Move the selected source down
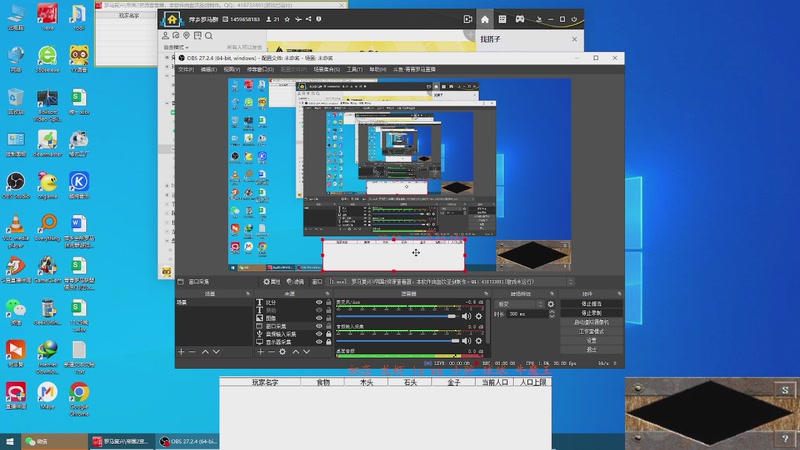This screenshot has height=450, width=800. click(307, 352)
